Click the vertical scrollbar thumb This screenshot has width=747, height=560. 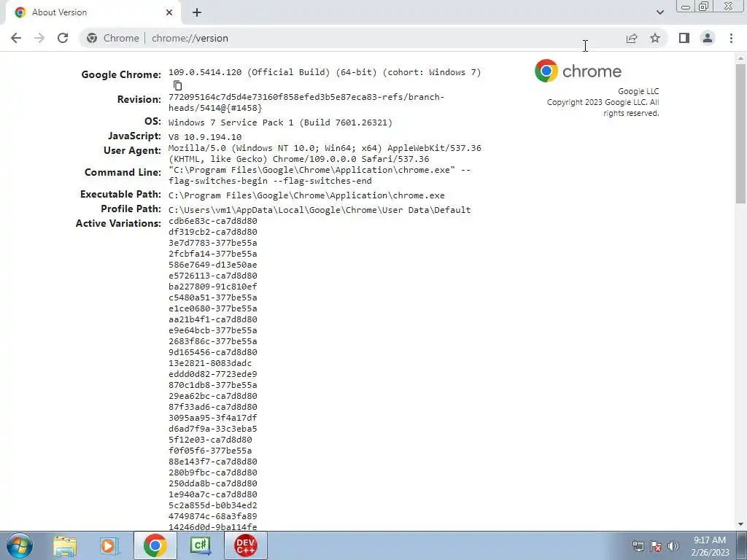click(x=741, y=133)
